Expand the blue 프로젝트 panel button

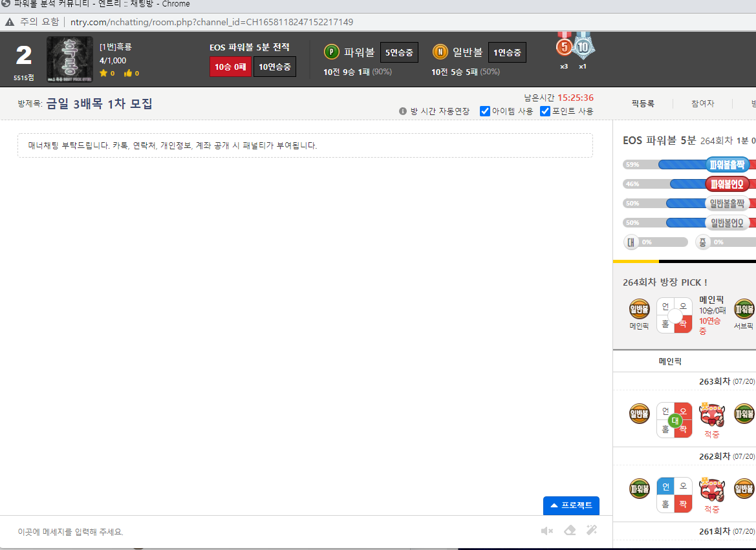(x=571, y=505)
